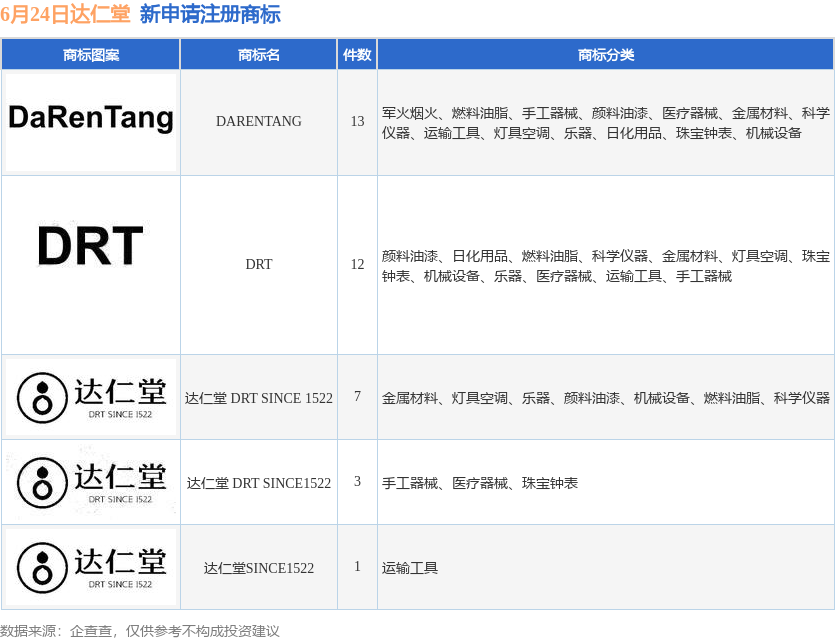Open the logo image beside 达仁堂SINCE1522, count 1
This screenshot has width=835, height=640.
(91, 567)
